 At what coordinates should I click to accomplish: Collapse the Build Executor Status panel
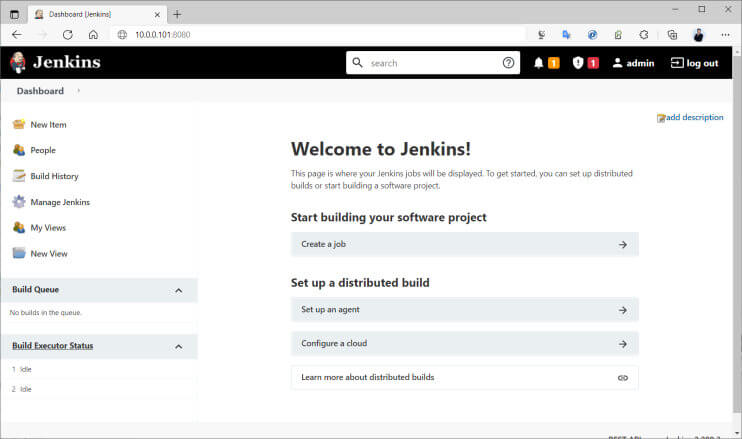tap(178, 347)
